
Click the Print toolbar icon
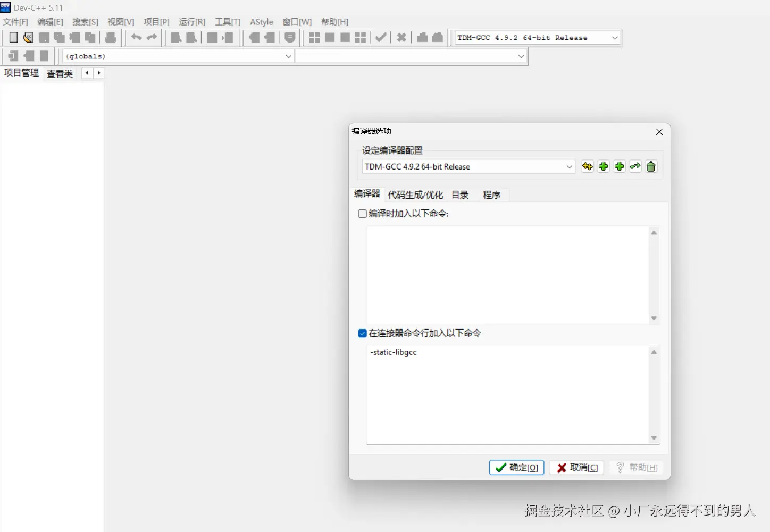(111, 37)
